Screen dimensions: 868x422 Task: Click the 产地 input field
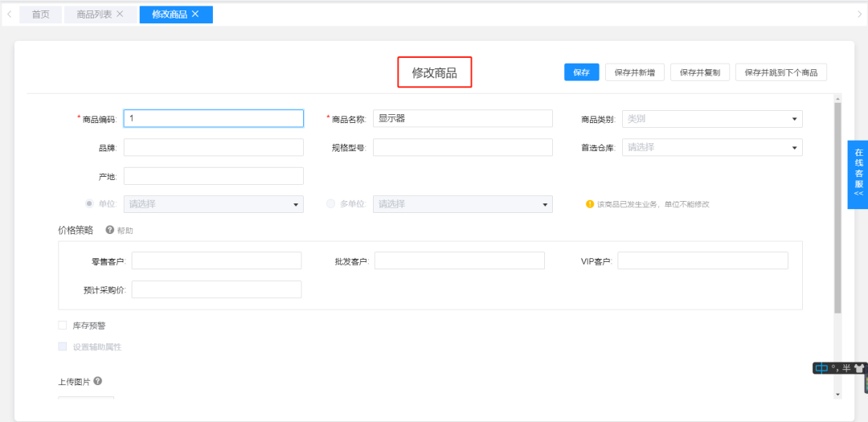click(214, 176)
